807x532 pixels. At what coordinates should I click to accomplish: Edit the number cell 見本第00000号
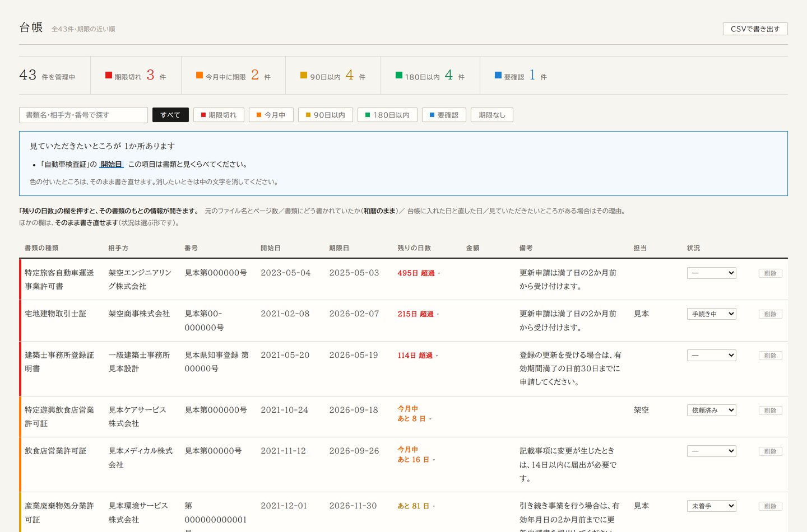click(213, 451)
